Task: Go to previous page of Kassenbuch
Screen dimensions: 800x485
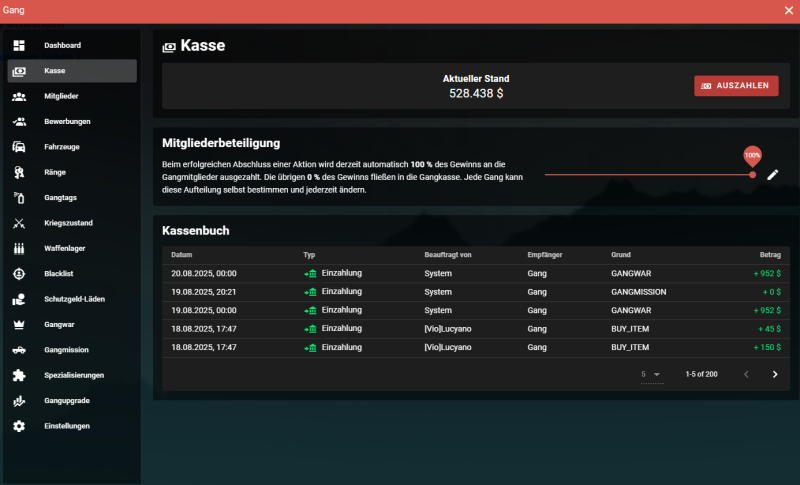Action: coord(746,374)
